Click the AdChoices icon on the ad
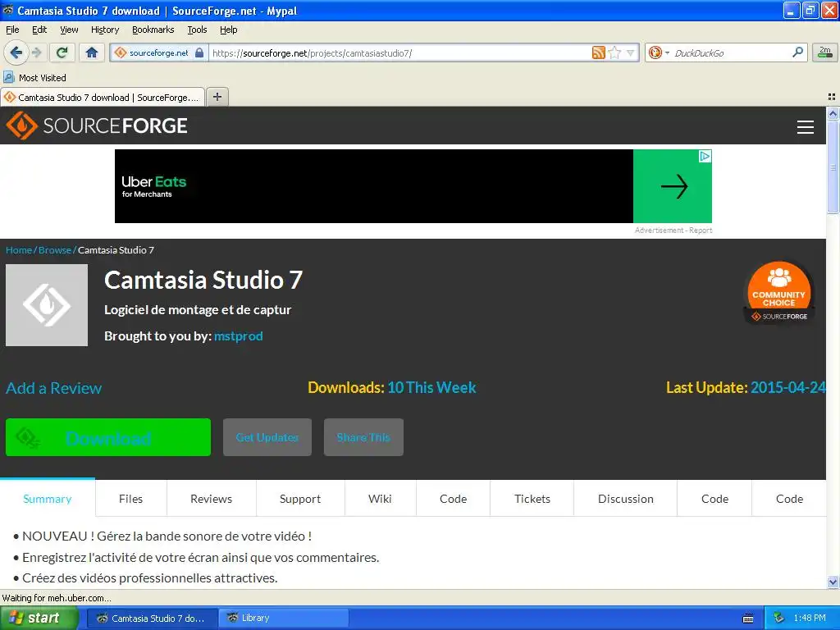Image resolution: width=840 pixels, height=630 pixels. point(705,156)
